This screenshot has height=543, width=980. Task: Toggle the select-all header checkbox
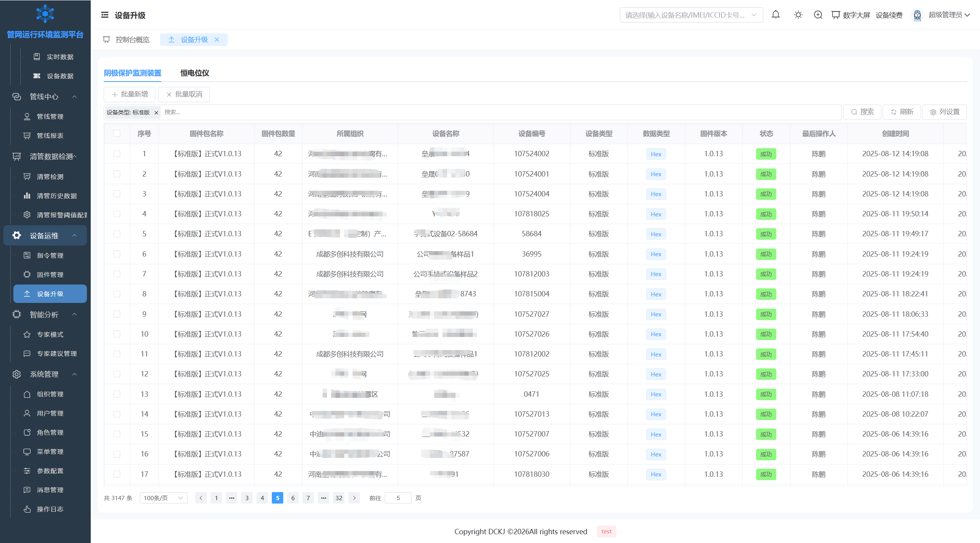tap(117, 133)
